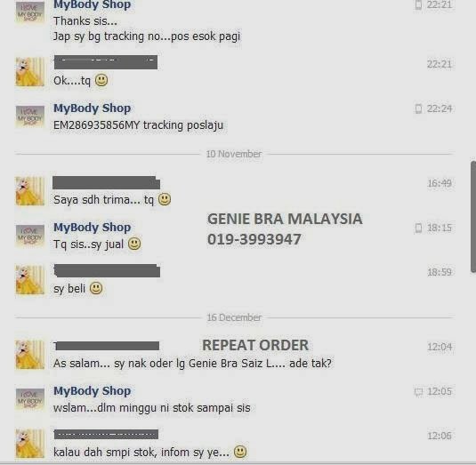476x465 pixels.
Task: Click smiley emoji after 'sy beli'
Action: [x=96, y=288]
